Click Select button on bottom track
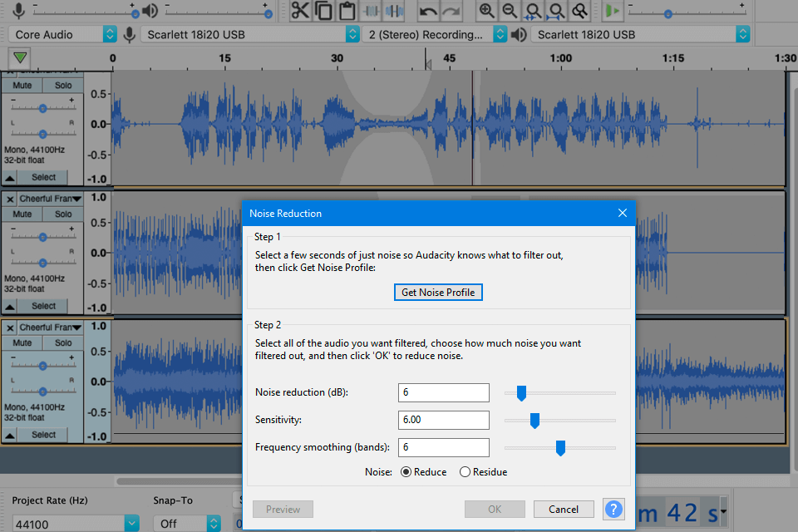Viewport: 798px width, 532px height. click(43, 435)
